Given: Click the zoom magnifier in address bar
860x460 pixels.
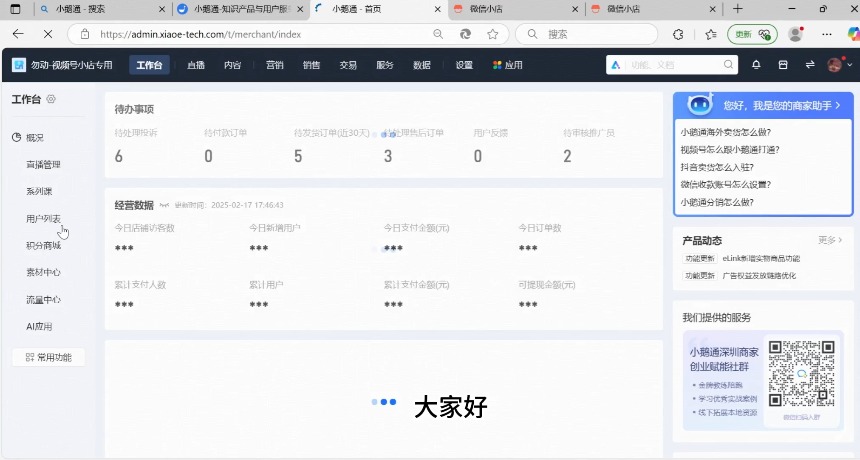Looking at the screenshot, I should tap(438, 34).
